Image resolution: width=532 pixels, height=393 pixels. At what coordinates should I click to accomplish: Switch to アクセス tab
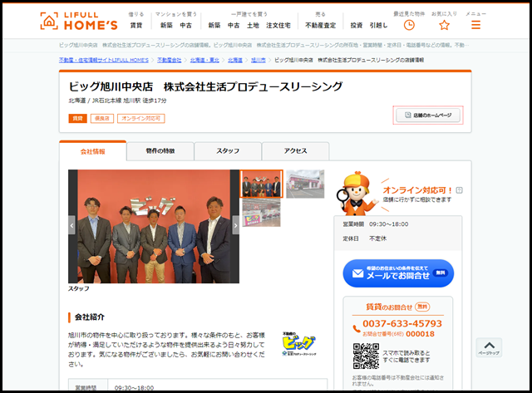click(x=295, y=151)
